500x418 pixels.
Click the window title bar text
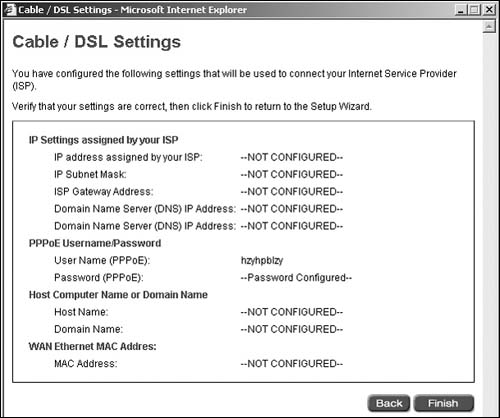133,10
